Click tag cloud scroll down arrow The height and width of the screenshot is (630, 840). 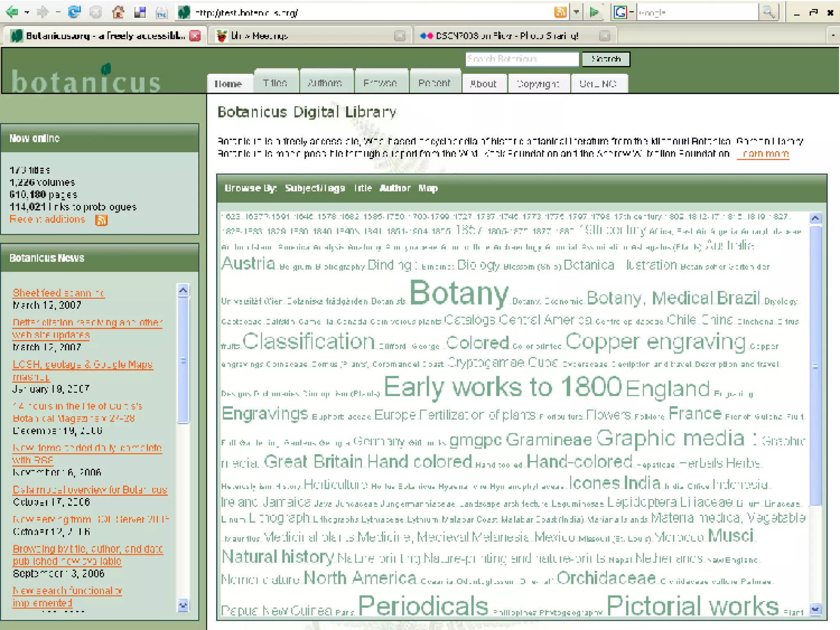pyautogui.click(x=815, y=609)
